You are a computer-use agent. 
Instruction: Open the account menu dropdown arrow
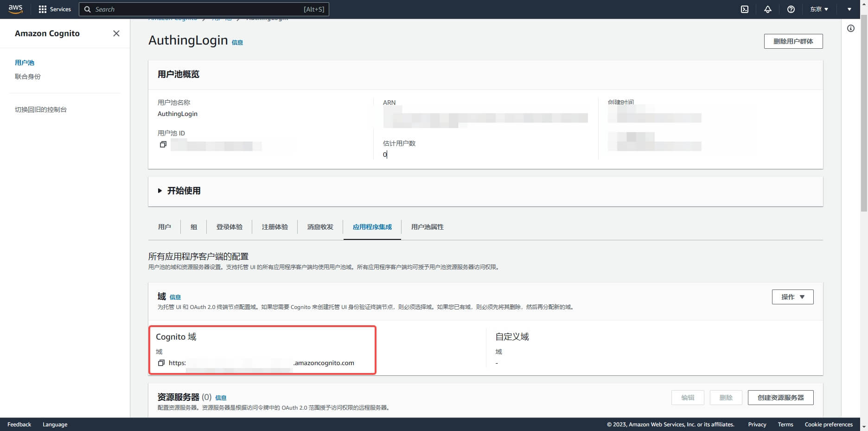(849, 9)
